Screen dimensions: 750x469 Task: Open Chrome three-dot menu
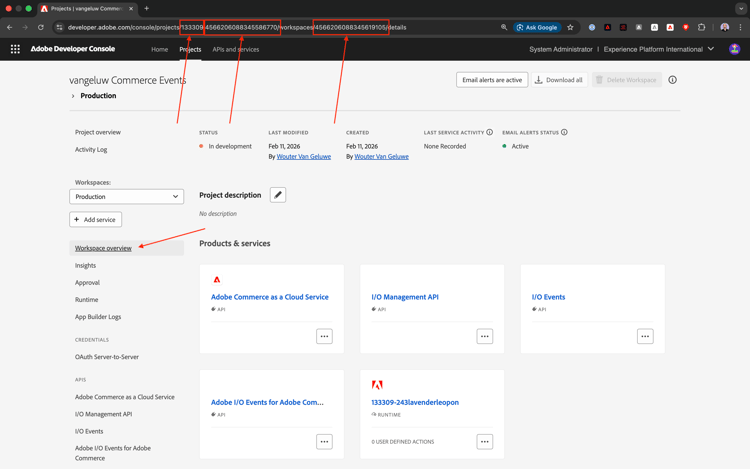coord(740,27)
